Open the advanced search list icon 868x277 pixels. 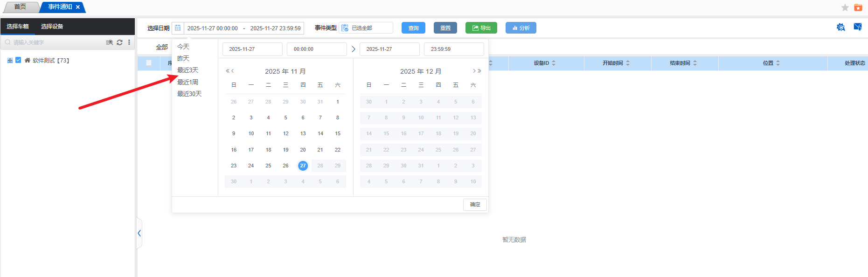(110, 42)
